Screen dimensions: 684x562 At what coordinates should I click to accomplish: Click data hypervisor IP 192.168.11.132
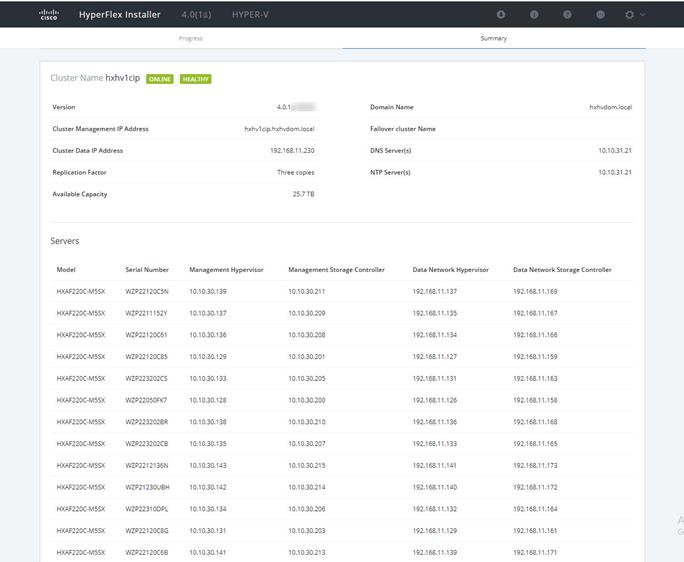point(435,509)
